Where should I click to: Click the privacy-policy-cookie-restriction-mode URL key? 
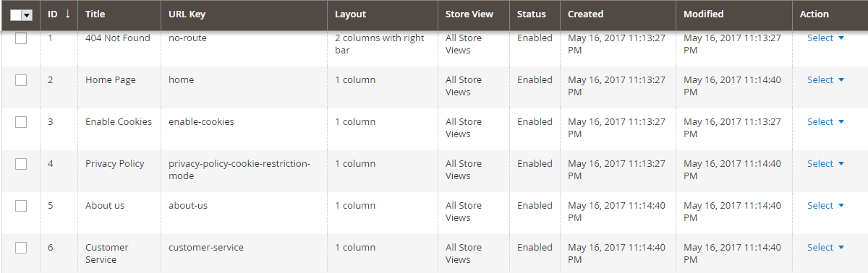tap(239, 170)
